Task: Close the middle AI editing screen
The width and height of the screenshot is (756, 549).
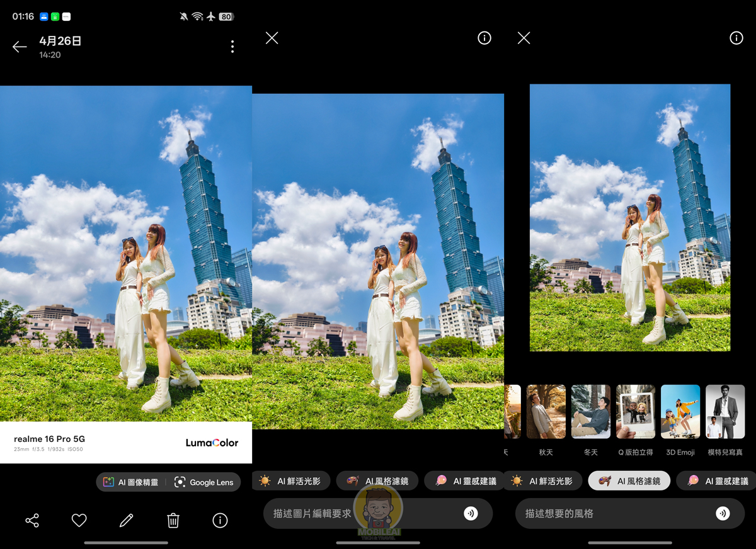Action: pos(272,38)
